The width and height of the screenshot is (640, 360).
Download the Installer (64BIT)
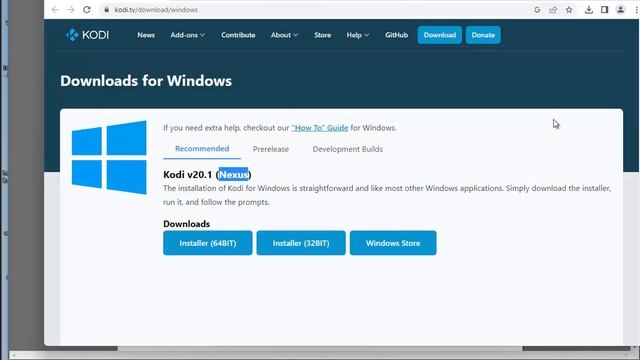(208, 243)
